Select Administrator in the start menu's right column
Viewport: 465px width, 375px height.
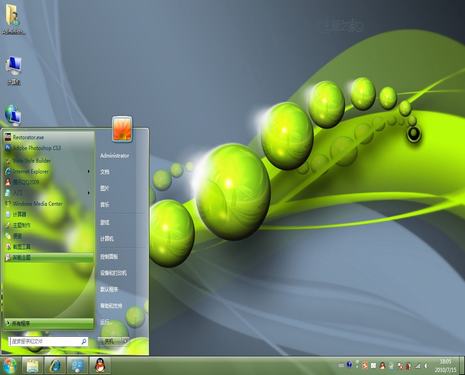[114, 156]
